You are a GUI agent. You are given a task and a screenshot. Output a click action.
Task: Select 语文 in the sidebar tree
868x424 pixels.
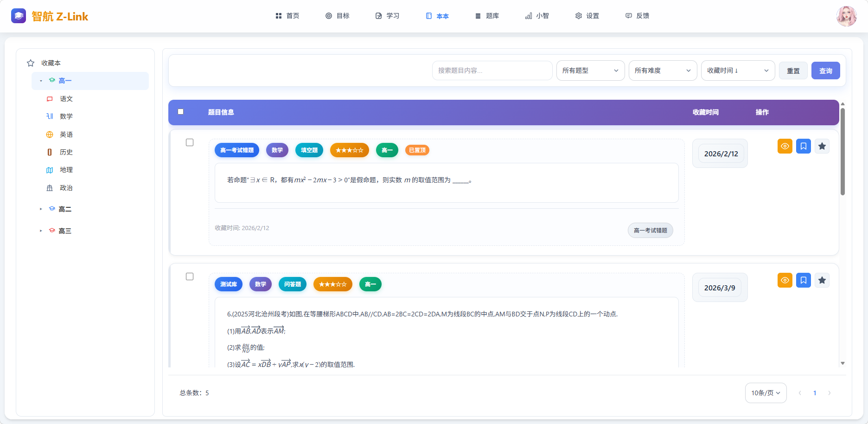pyautogui.click(x=66, y=99)
